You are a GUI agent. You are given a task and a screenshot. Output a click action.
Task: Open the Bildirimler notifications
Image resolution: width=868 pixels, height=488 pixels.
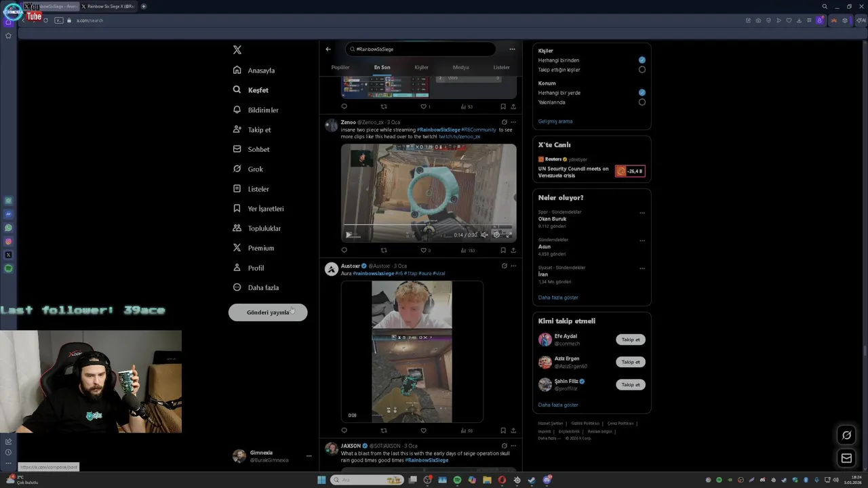click(256, 110)
